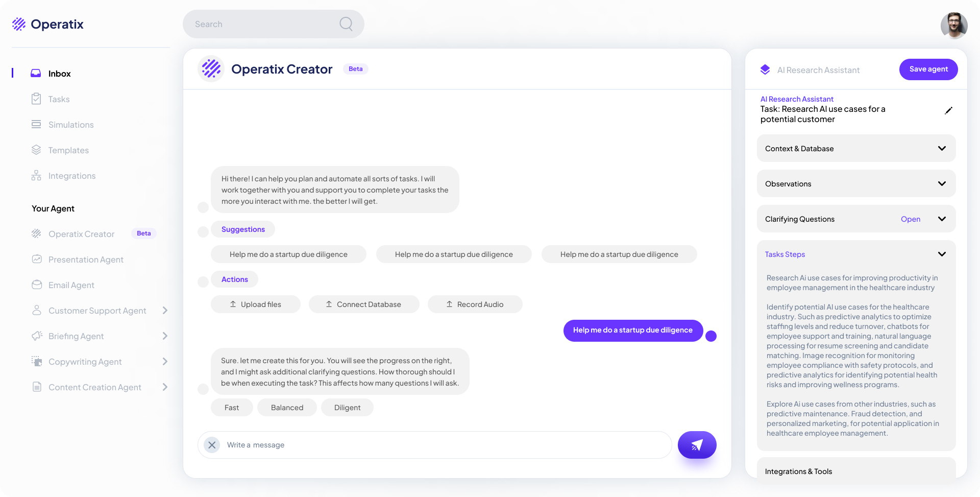This screenshot has height=497, width=980.
Task: Click the Email Agent icon
Action: (37, 285)
